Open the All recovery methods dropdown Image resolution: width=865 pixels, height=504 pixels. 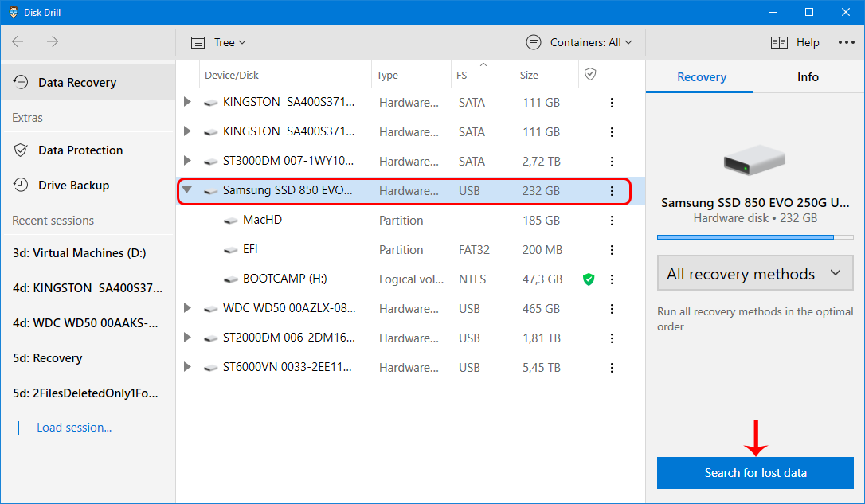(x=754, y=274)
